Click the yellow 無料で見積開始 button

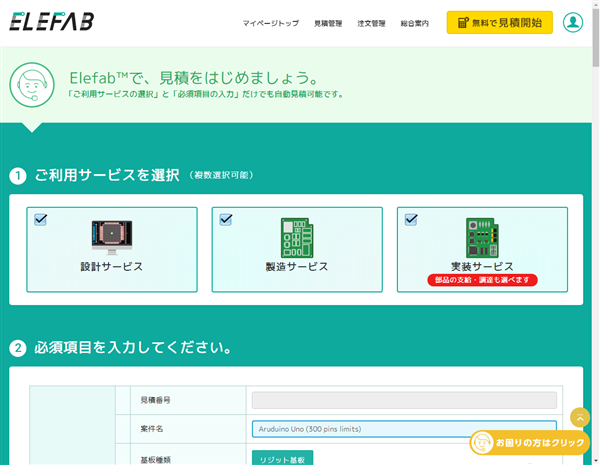(499, 22)
